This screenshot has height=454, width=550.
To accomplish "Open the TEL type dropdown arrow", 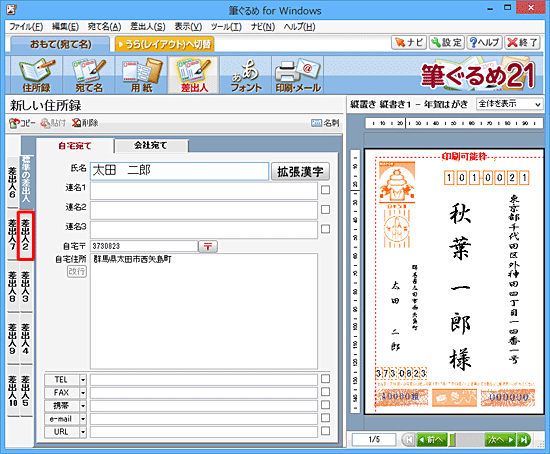I will pos(83,380).
